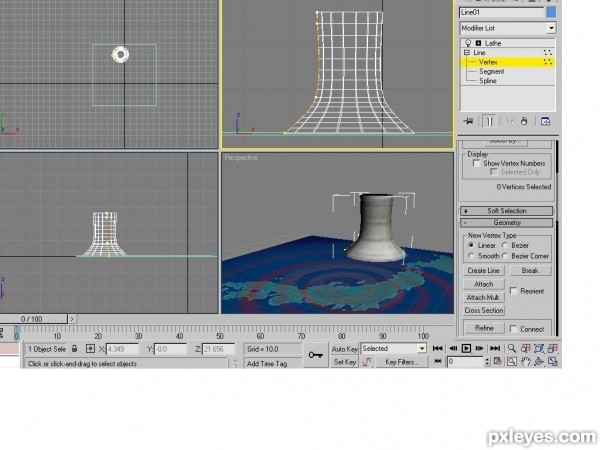The width and height of the screenshot is (600, 450).
Task: Open the Time Configuration dialog
Action: coord(497,361)
